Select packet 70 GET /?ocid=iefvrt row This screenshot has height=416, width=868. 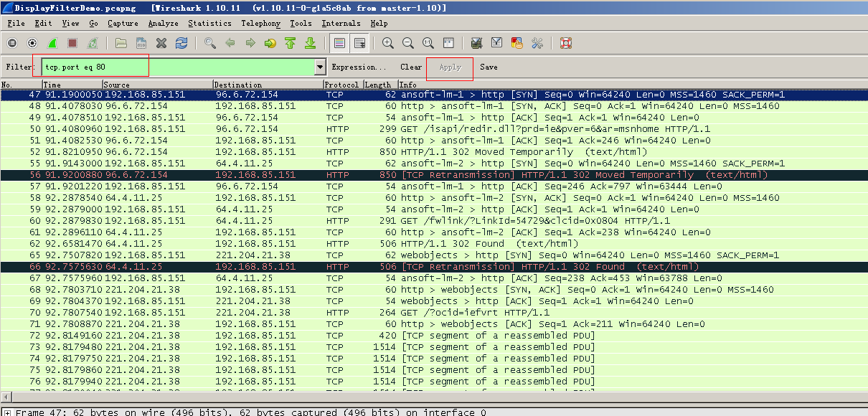434,313
